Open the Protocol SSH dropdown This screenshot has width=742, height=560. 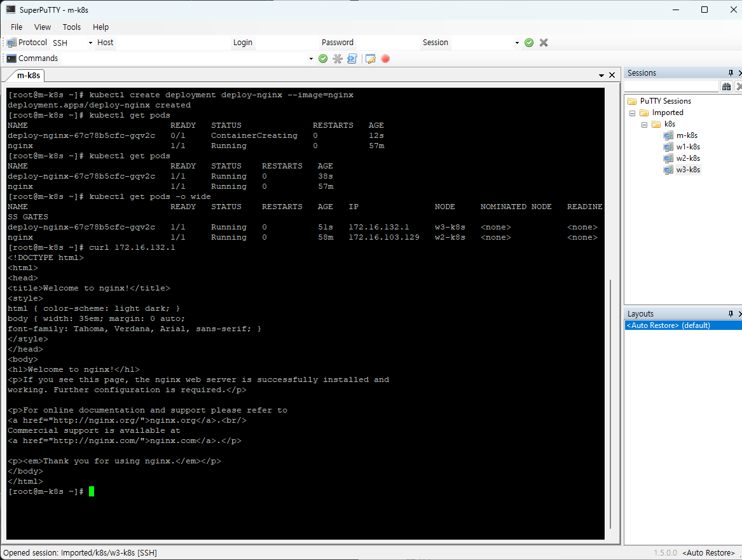click(90, 43)
